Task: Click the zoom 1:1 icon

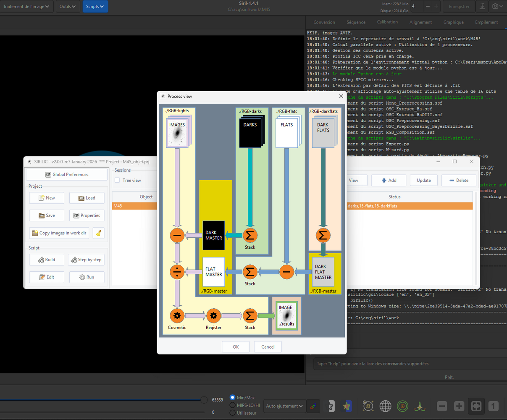Action: coord(493,406)
